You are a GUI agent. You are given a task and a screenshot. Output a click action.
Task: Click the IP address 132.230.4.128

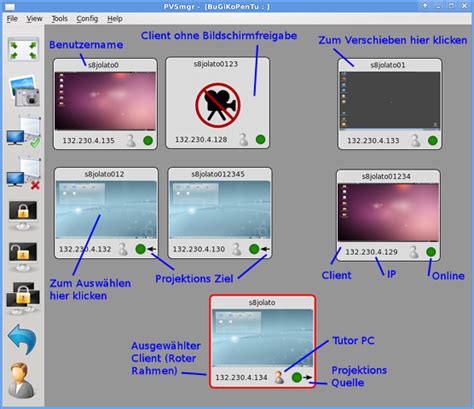click(201, 140)
